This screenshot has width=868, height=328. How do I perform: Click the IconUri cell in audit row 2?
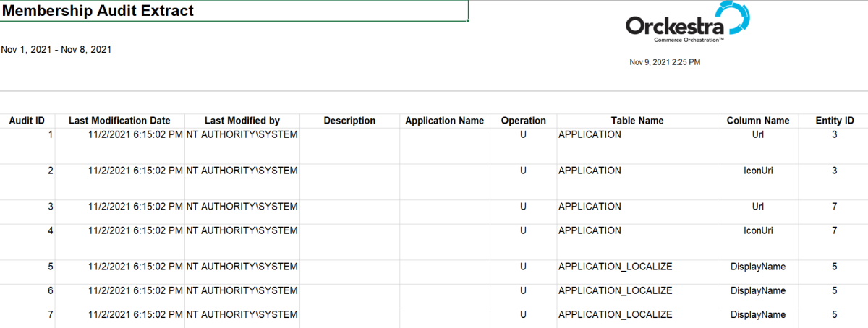pos(757,171)
